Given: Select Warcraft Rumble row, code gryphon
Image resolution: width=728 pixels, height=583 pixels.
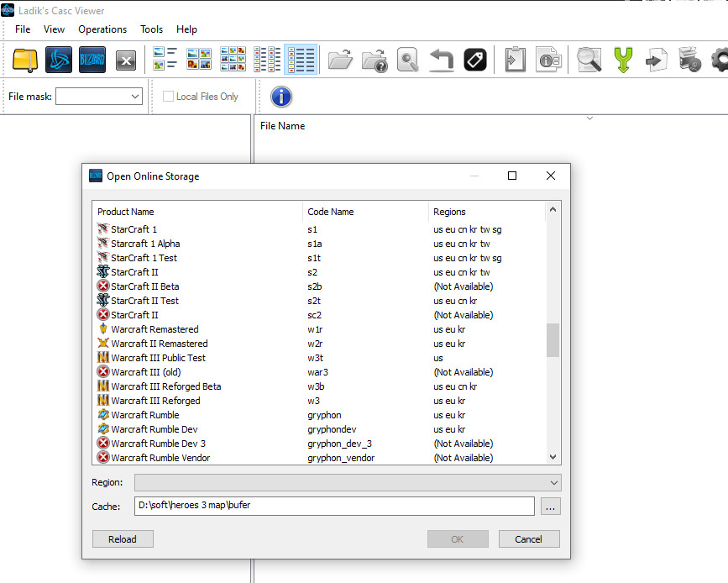Looking at the screenshot, I should [x=320, y=415].
